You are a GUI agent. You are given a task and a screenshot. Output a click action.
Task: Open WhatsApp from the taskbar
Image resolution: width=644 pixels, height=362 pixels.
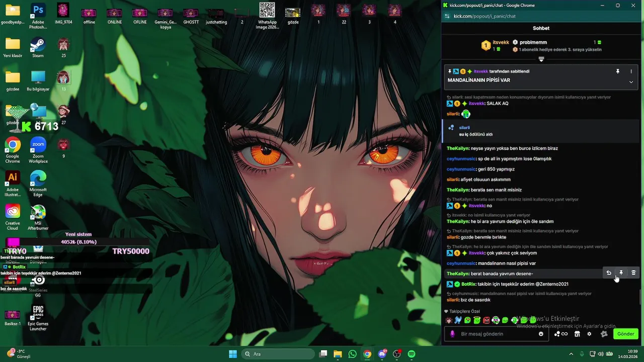click(352, 354)
